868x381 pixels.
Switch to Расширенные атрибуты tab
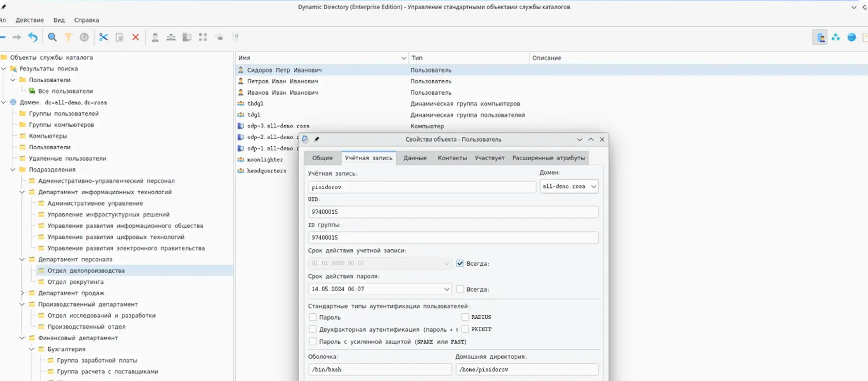[x=548, y=158]
